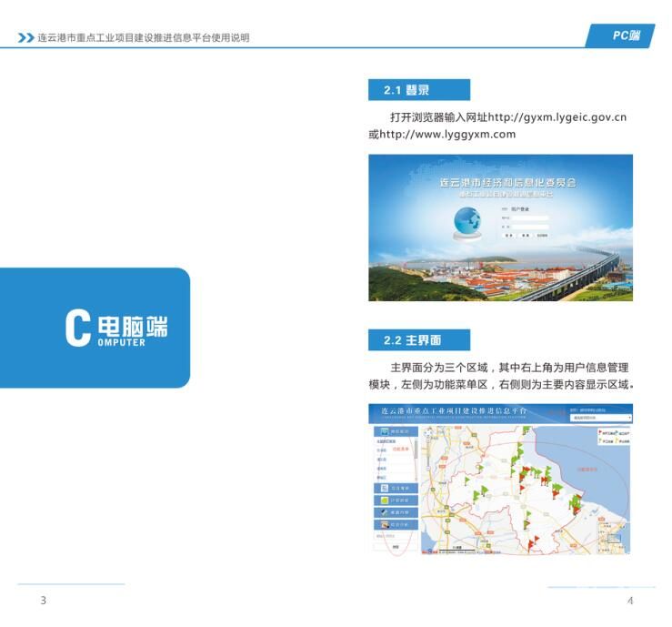Adjust the map zoom level slider
This screenshot has height=627, width=672.
pyautogui.click(x=428, y=455)
